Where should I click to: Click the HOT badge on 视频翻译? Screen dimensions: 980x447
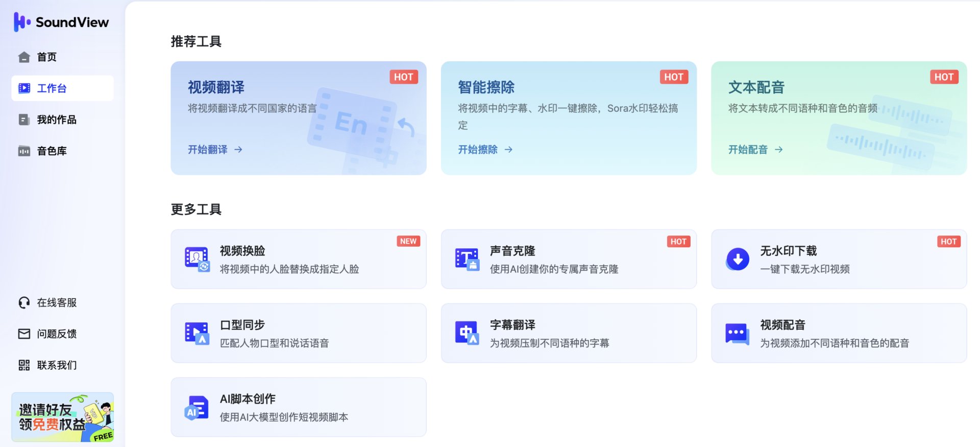(x=404, y=77)
